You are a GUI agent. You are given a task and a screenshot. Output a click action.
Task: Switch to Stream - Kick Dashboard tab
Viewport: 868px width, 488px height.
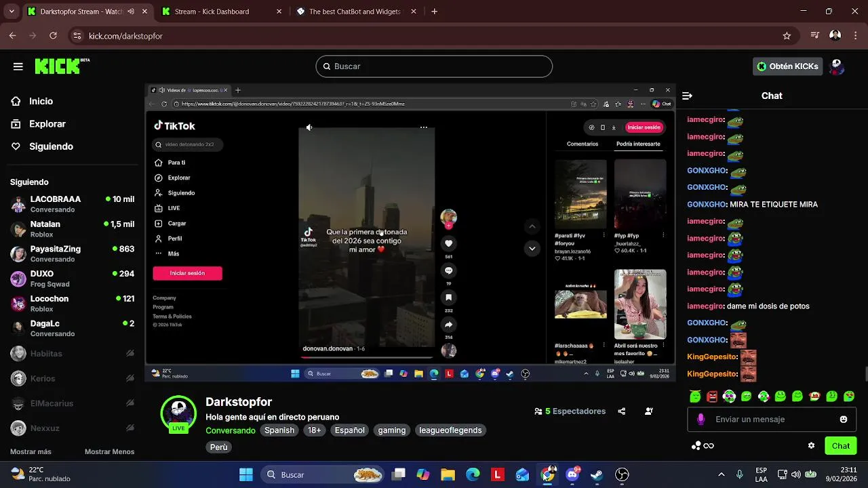[222, 12]
